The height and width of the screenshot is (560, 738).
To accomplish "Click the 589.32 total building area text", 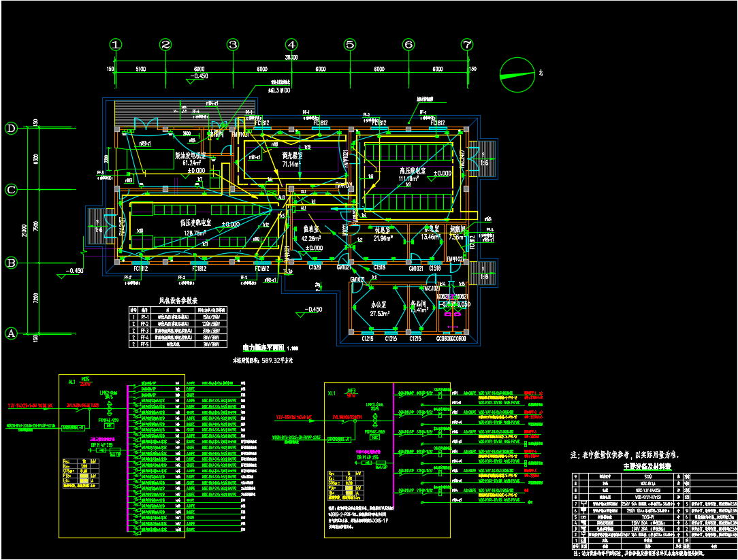I will point(262,361).
